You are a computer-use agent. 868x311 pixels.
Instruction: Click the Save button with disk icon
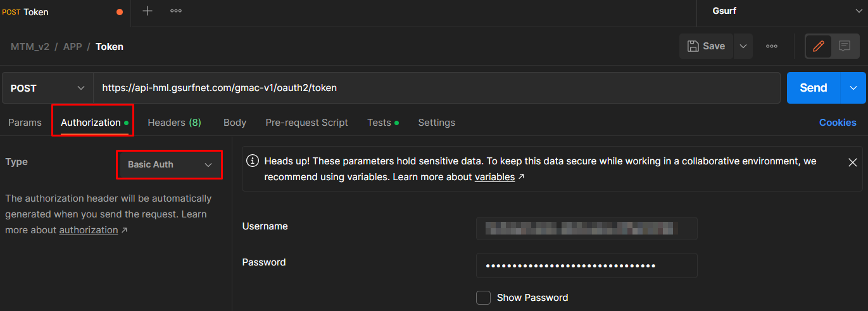(706, 46)
